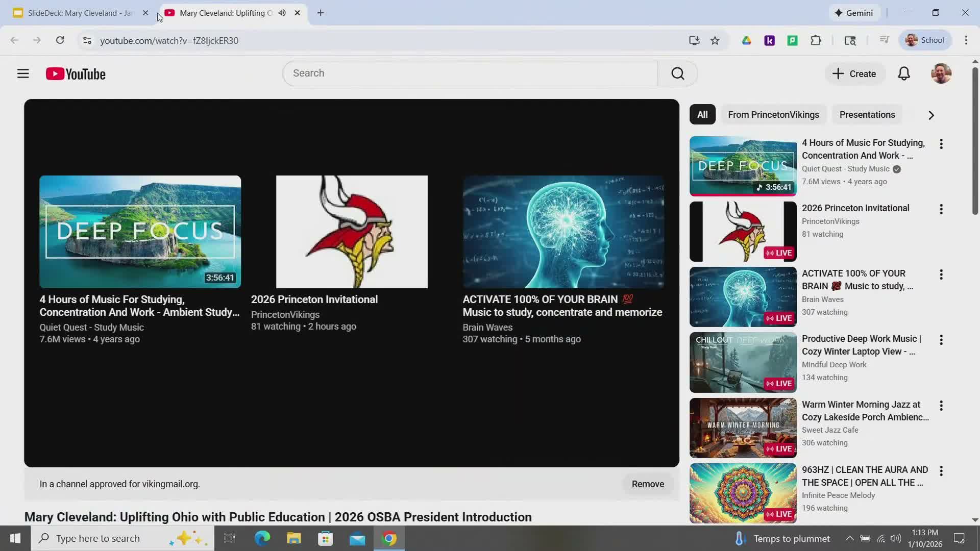Toggle the 'Presentations' filter chip
The image size is (980, 551).
[x=867, y=115]
